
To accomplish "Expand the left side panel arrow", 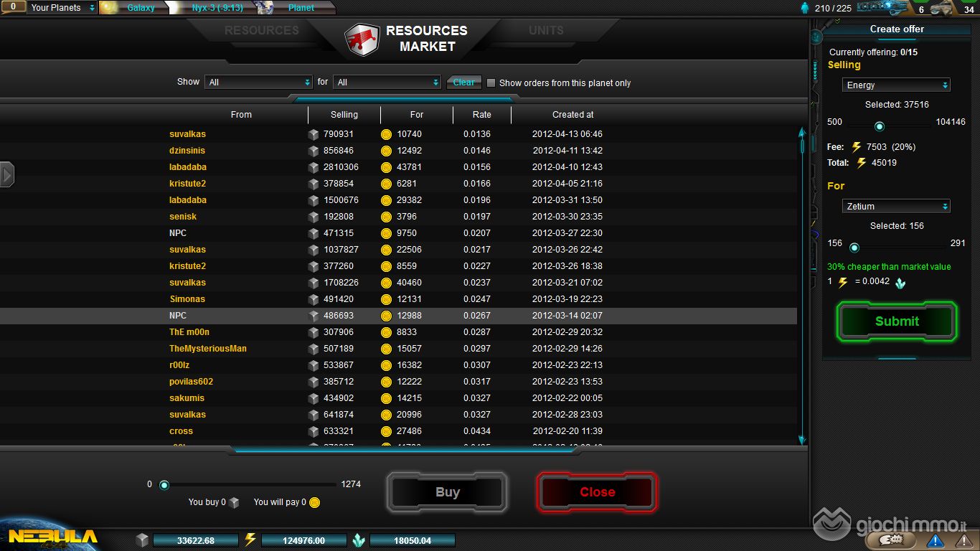I will click(7, 174).
